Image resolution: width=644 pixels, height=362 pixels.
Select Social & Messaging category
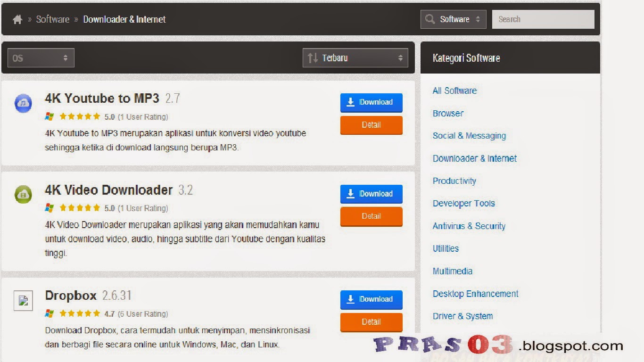coord(469,136)
